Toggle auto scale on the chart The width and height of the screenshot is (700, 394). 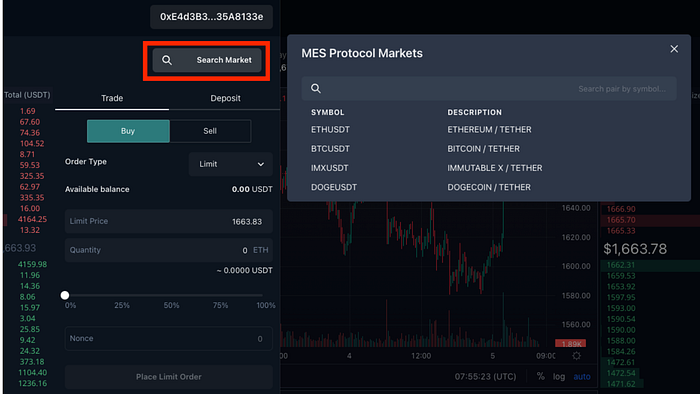pos(582,376)
